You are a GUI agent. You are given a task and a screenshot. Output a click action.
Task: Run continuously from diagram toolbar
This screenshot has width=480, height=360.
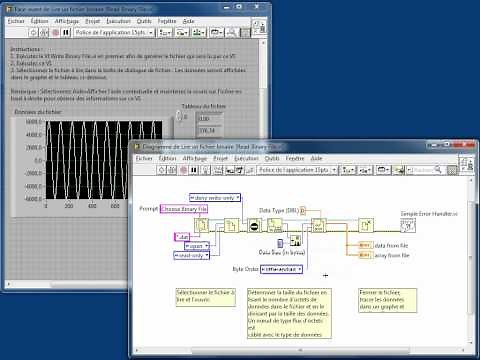point(172,170)
